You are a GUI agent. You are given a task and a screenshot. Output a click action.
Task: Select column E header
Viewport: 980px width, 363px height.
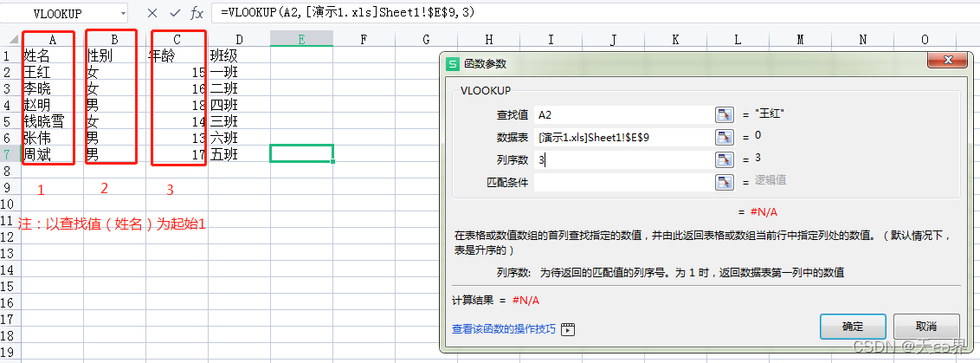click(302, 40)
